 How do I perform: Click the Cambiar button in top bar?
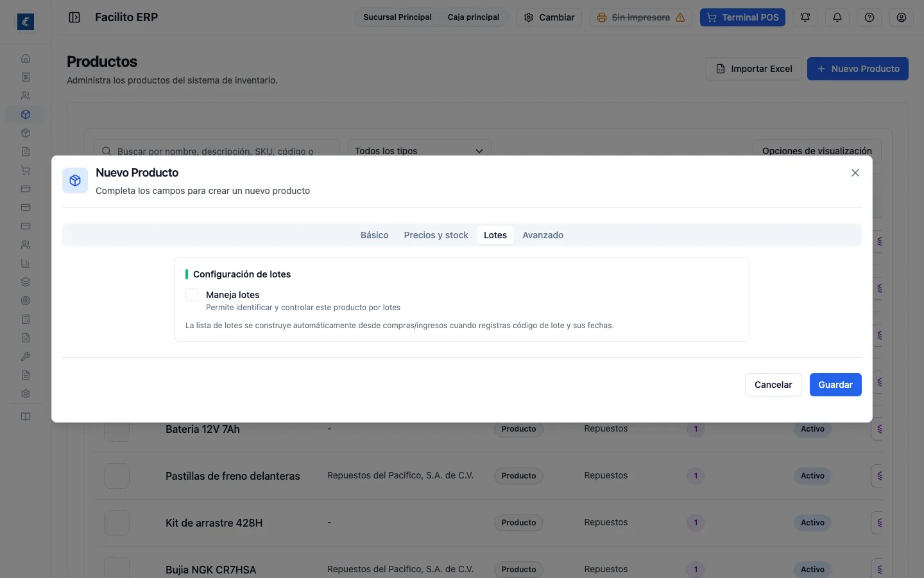549,17
